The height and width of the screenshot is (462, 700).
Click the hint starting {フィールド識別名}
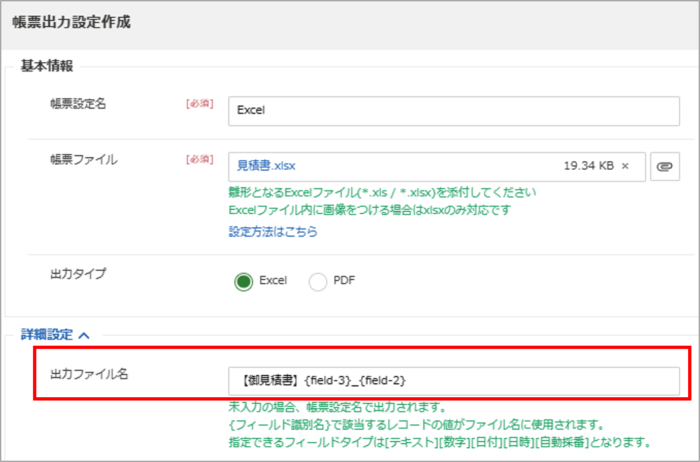(x=416, y=425)
